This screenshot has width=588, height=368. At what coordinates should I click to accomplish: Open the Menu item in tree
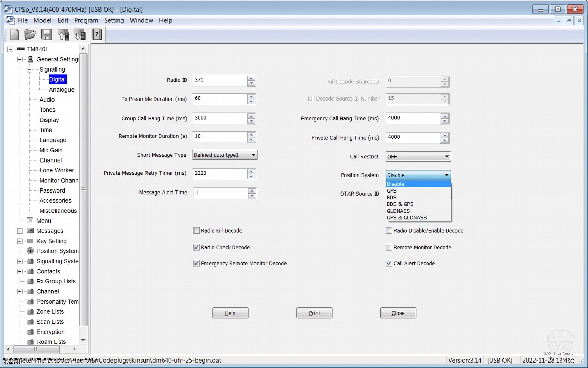[44, 221]
